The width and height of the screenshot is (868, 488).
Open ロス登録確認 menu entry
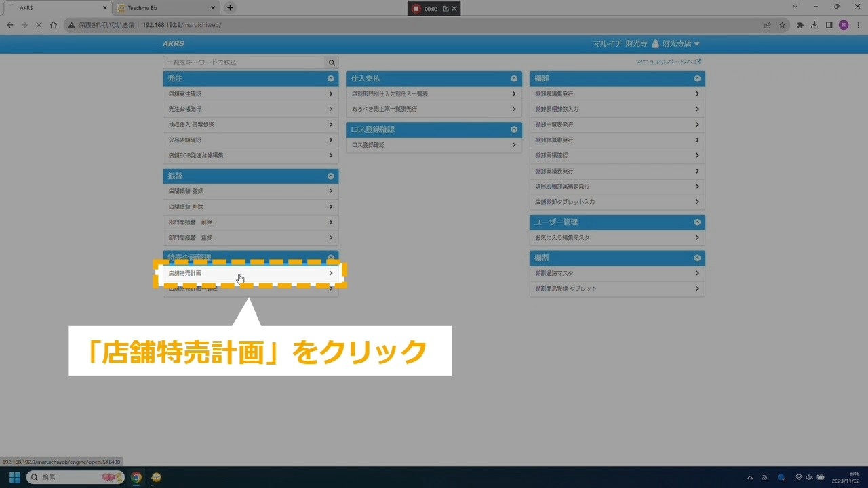click(x=433, y=145)
